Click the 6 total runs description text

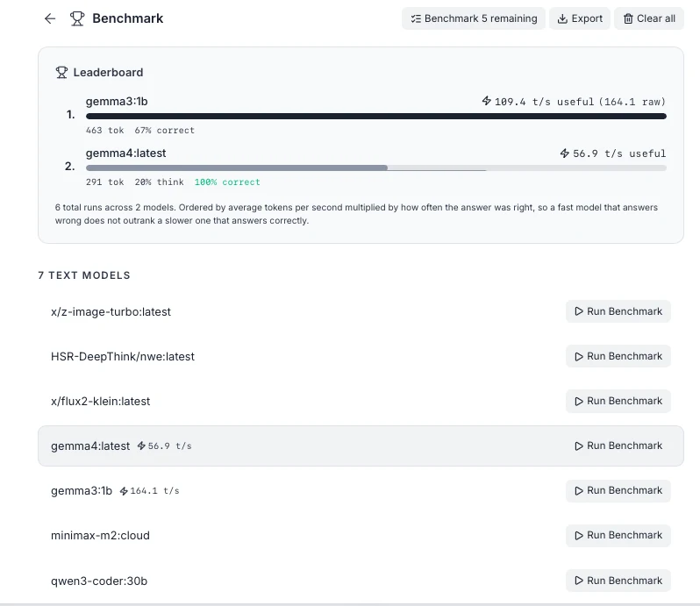356,214
